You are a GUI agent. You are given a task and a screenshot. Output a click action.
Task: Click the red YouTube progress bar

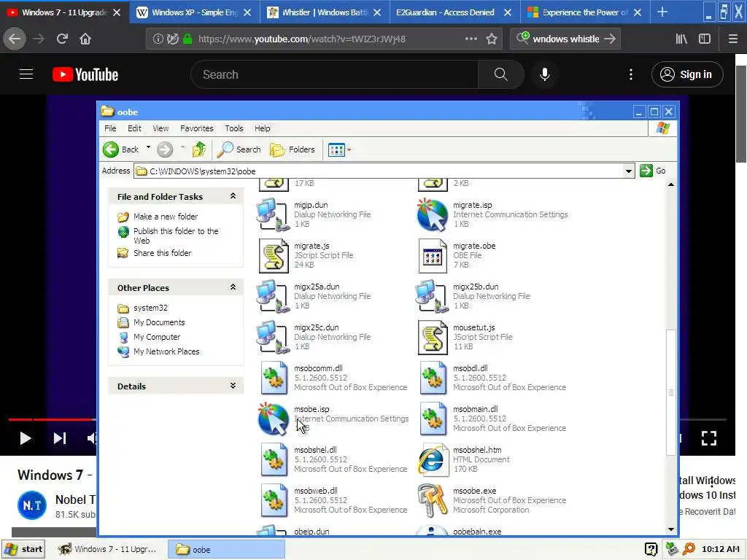pos(50,419)
